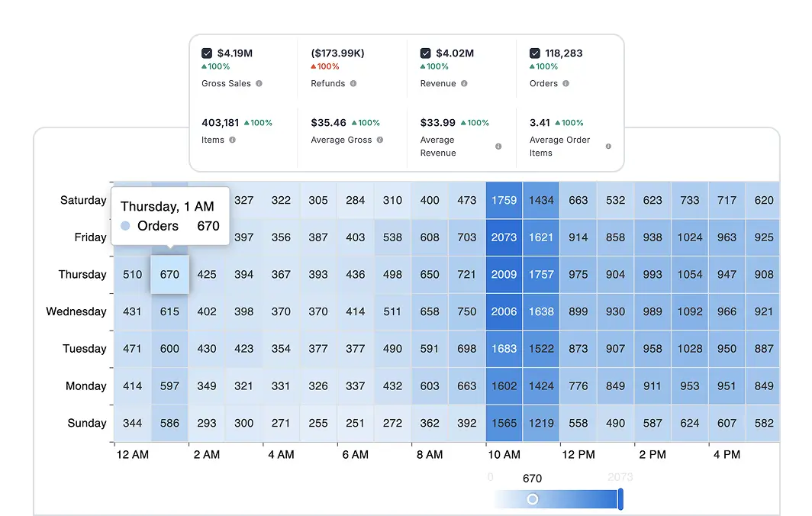Open the Items info tooltip icon
Image resolution: width=812 pixels, height=516 pixels.
point(232,139)
